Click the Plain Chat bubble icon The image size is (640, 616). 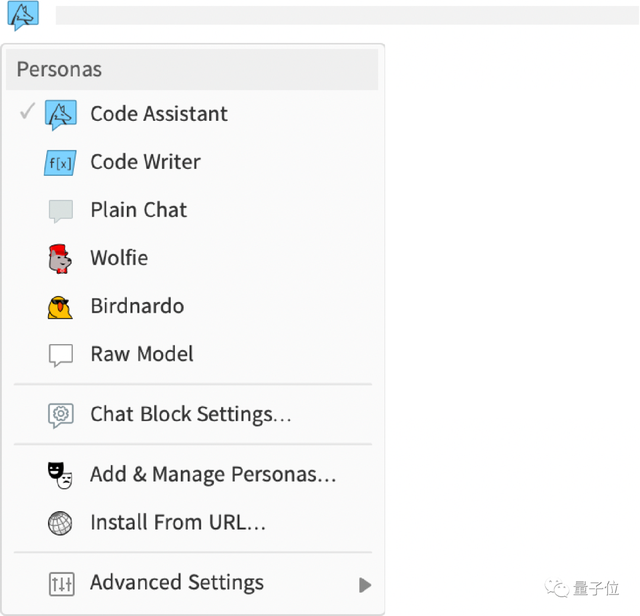click(61, 211)
